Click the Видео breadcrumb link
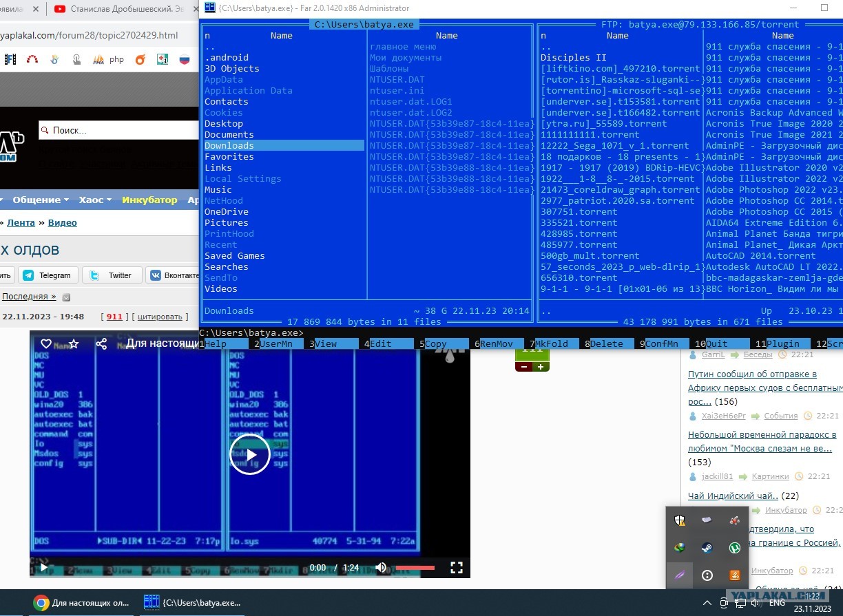Viewport: 843px width, 616px height. 62,222
